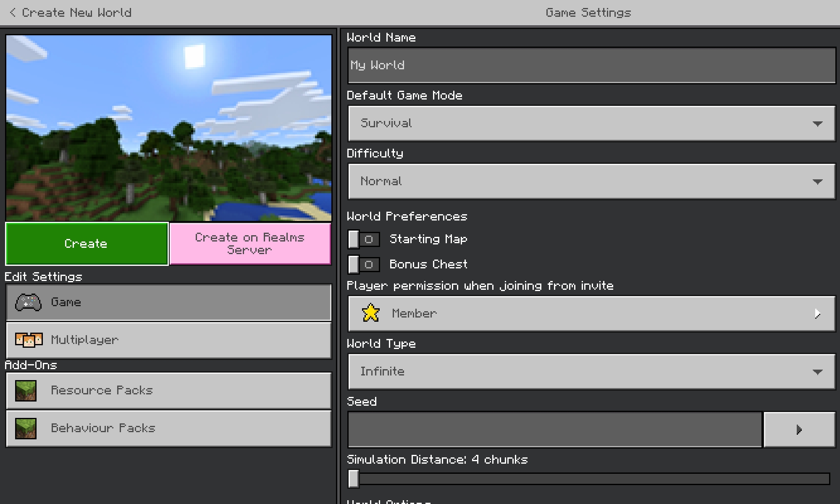Click the empty Seed input field
This screenshot has height=504, width=840.
554,430
